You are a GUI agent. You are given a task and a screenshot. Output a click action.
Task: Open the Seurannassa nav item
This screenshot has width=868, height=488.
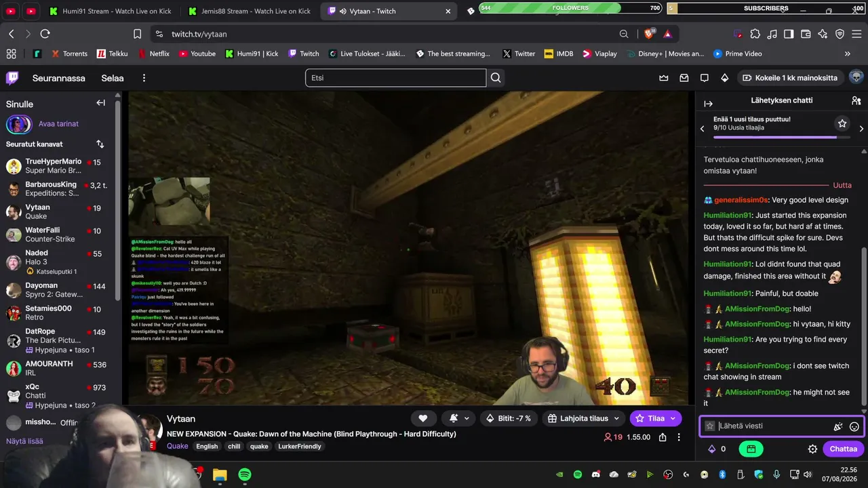[59, 78]
